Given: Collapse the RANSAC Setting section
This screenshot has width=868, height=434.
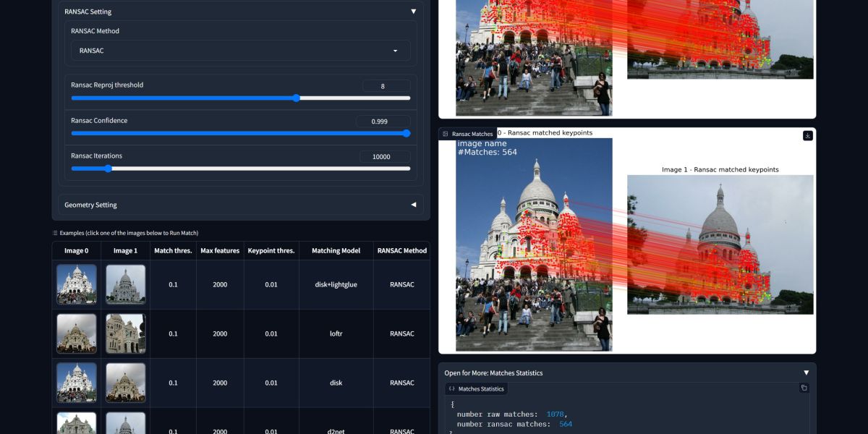Looking at the screenshot, I should [413, 11].
